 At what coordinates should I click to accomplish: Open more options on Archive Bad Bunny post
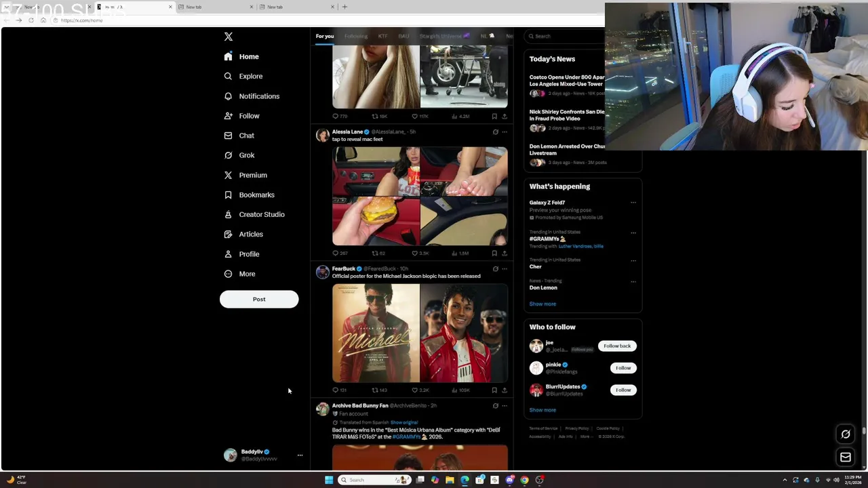click(504, 406)
